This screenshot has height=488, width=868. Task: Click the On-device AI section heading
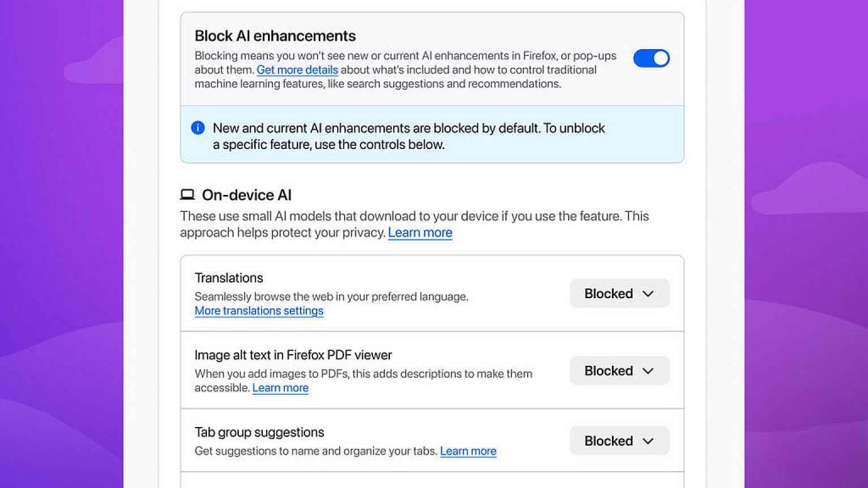point(246,195)
